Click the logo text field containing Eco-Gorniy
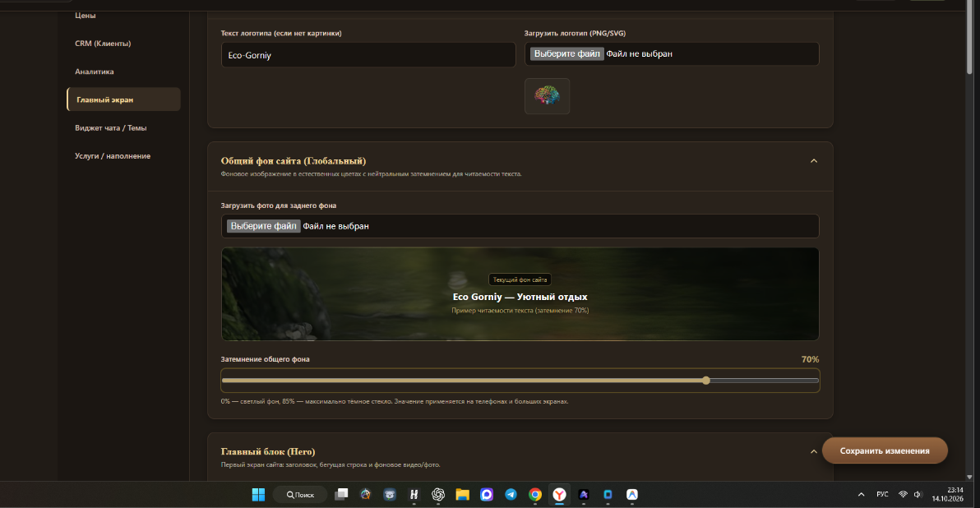Image resolution: width=980 pixels, height=508 pixels. click(368, 55)
